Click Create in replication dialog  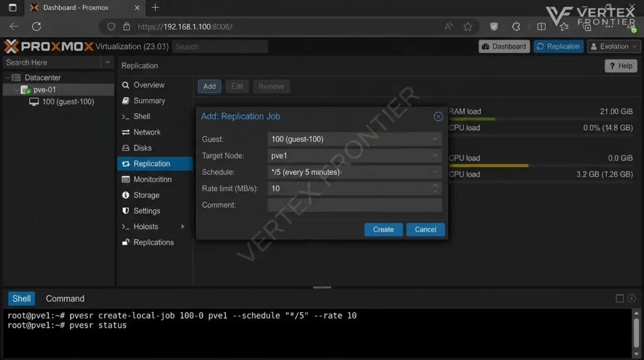click(383, 229)
